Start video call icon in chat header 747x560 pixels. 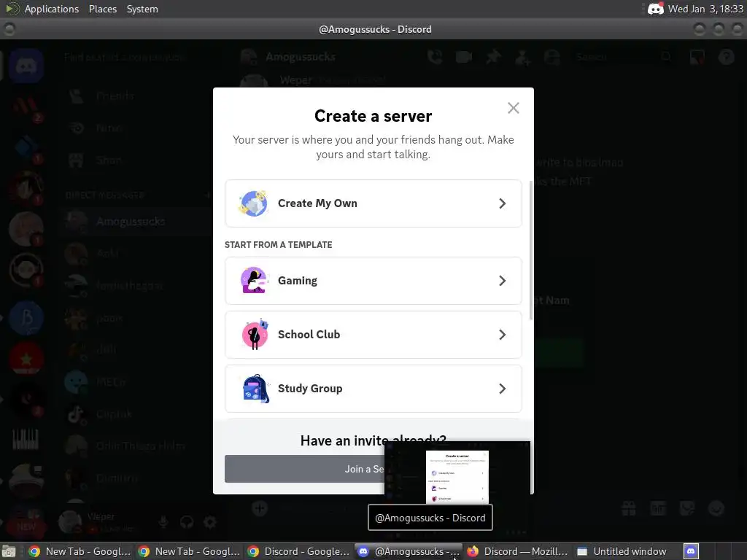coord(463,57)
